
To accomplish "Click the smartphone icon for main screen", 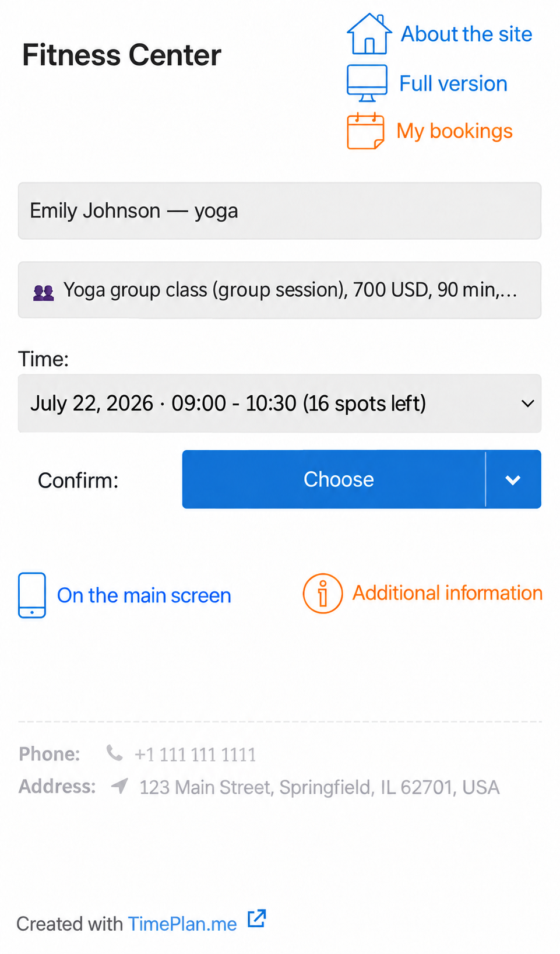I will click(x=32, y=595).
